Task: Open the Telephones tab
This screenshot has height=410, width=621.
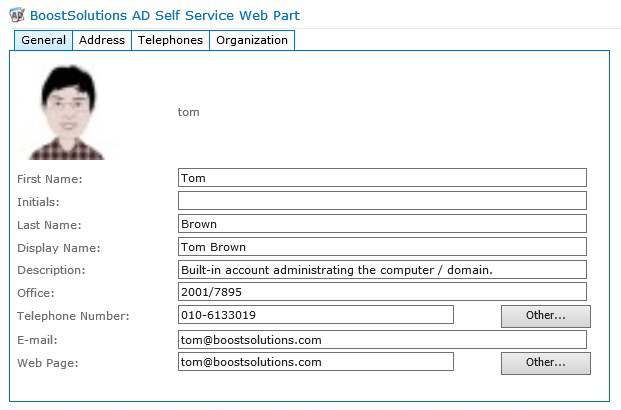Action: coord(170,40)
